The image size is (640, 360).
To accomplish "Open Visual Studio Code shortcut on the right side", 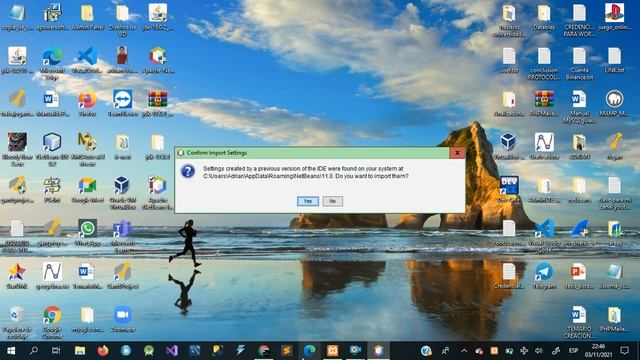I will click(544, 236).
